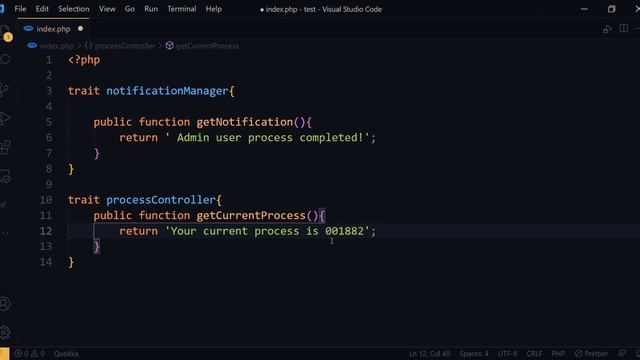Click errors and warnings count in status bar
This screenshot has height=360, width=640.
29,353
